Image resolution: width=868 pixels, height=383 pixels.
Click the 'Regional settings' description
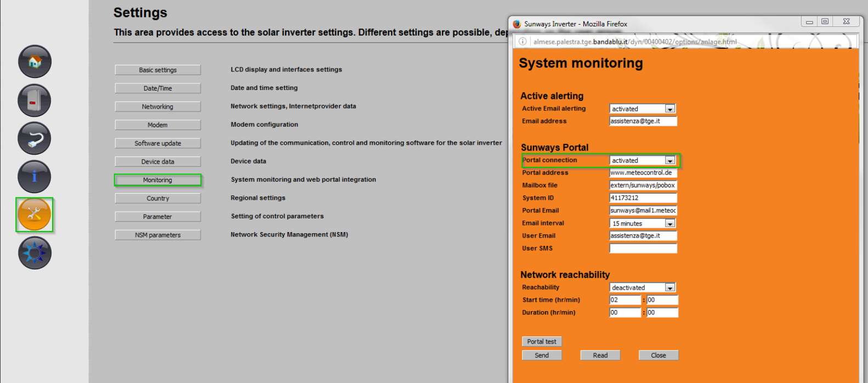point(258,198)
